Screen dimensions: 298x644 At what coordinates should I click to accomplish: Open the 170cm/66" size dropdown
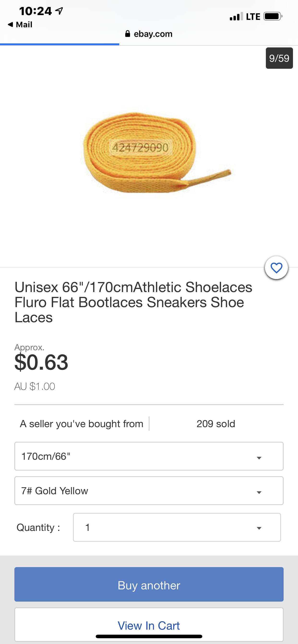pyautogui.click(x=149, y=456)
